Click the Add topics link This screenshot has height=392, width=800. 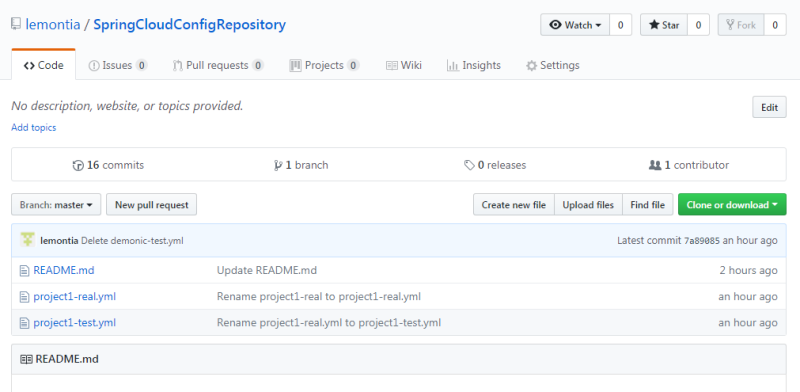(34, 128)
